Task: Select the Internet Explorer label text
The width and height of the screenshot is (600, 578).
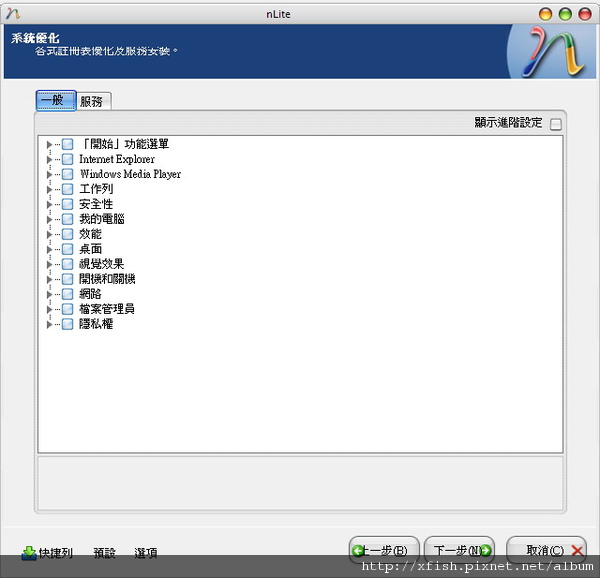Action: pyautogui.click(x=117, y=159)
